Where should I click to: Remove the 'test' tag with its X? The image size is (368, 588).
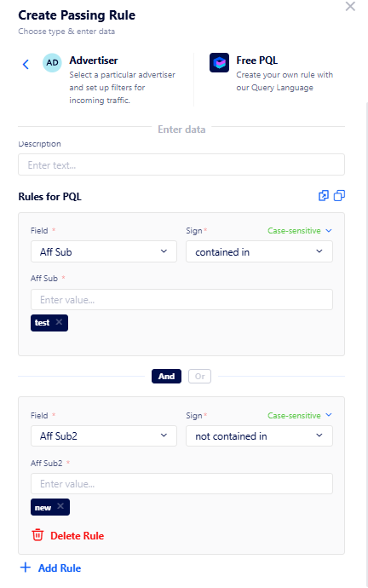tap(59, 322)
